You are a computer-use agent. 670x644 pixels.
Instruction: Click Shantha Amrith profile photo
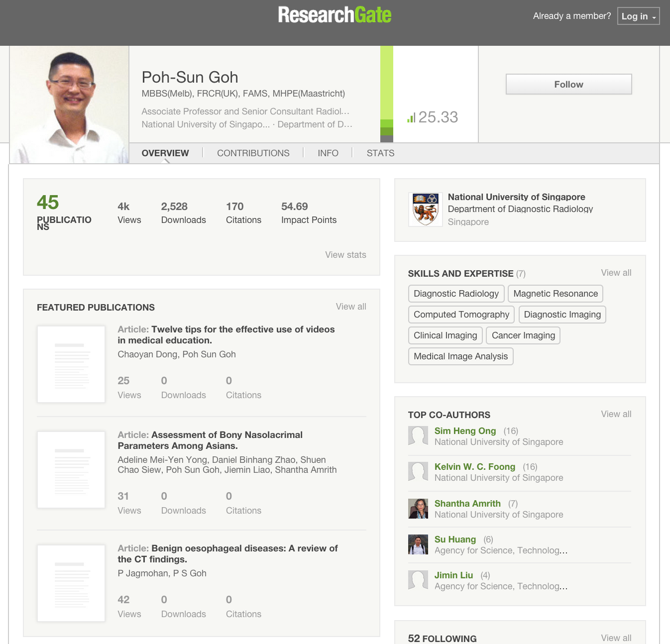pyautogui.click(x=418, y=509)
